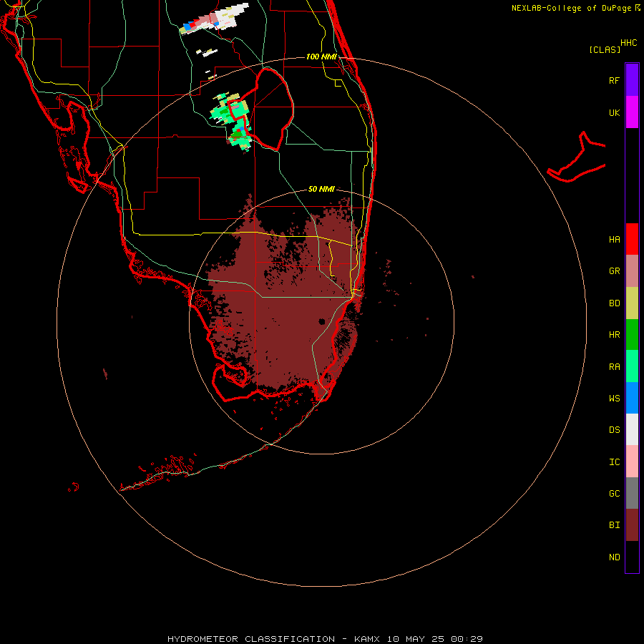
Task: Click the 50 NMI range ring label
Action: tap(321, 189)
